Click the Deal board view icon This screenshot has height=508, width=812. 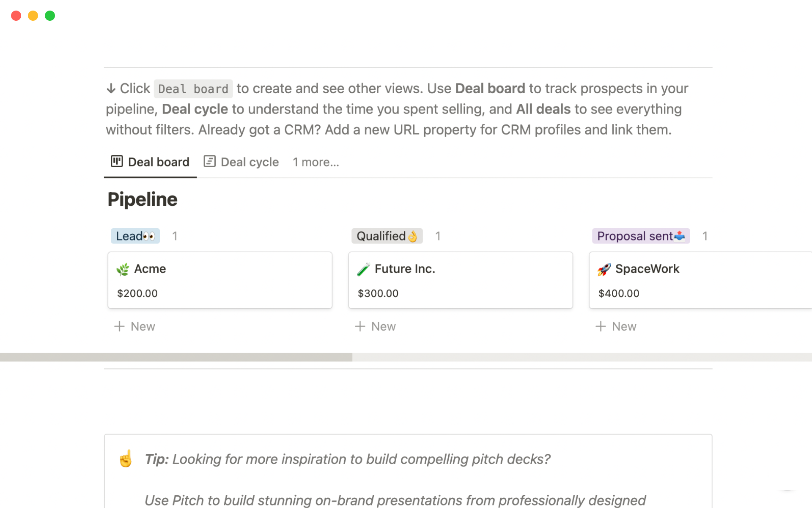click(x=117, y=161)
